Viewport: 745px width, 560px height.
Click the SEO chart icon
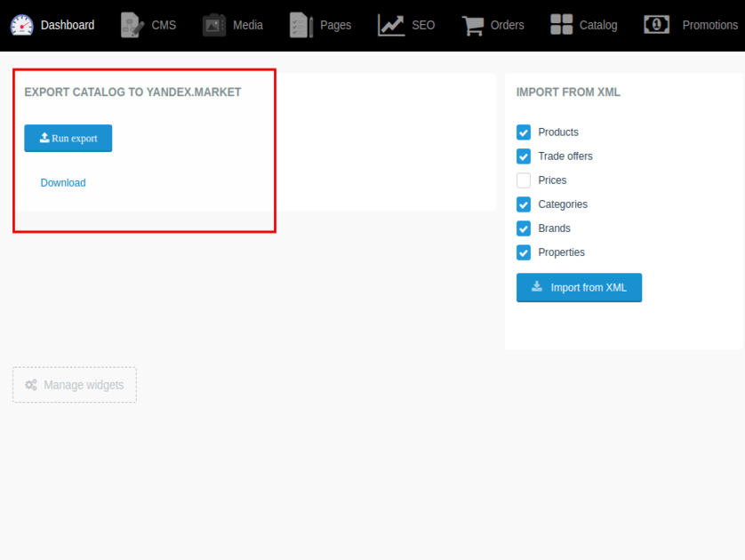pos(391,25)
